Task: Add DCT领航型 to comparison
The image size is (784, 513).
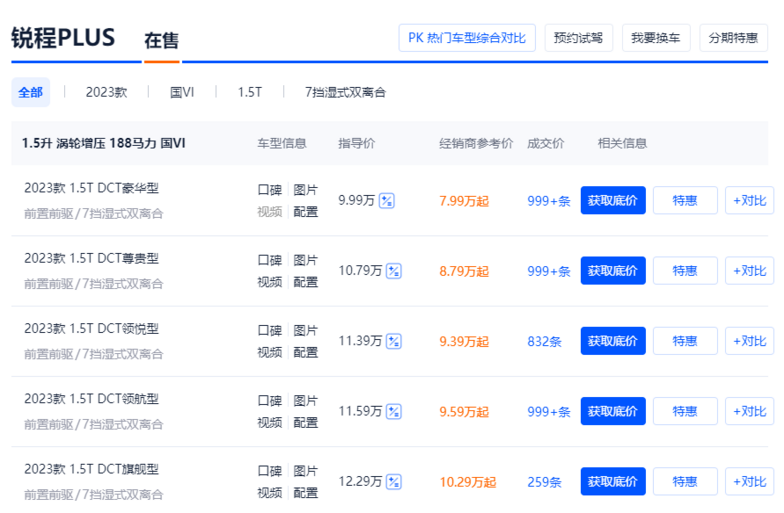Action: coord(750,412)
